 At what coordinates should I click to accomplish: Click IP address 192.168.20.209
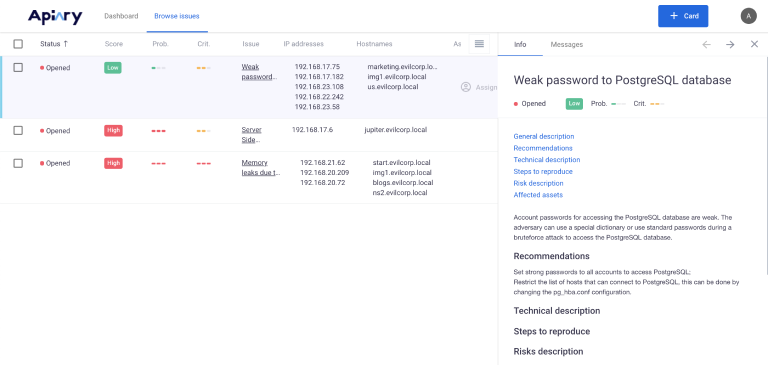[325, 172]
